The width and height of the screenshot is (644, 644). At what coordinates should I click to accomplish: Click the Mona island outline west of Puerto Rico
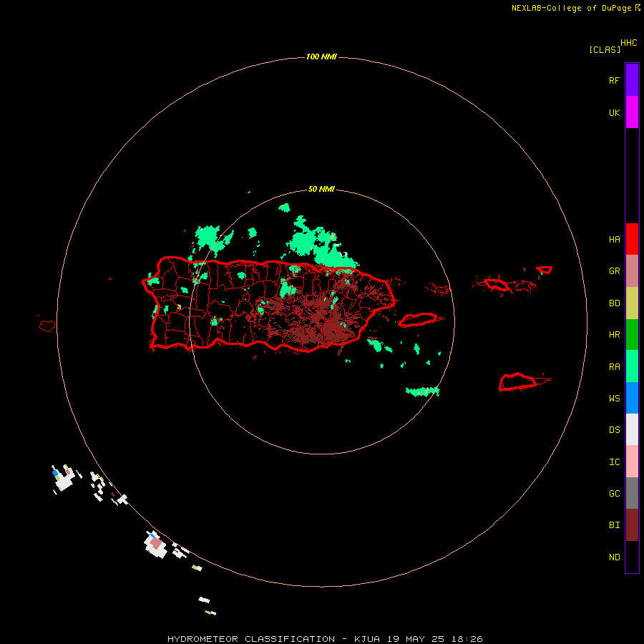[47, 326]
